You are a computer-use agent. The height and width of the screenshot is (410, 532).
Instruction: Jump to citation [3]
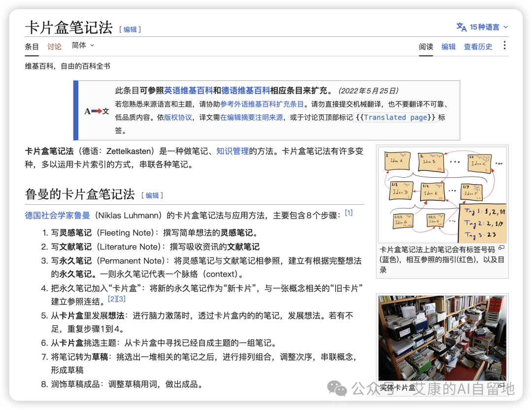click(121, 299)
